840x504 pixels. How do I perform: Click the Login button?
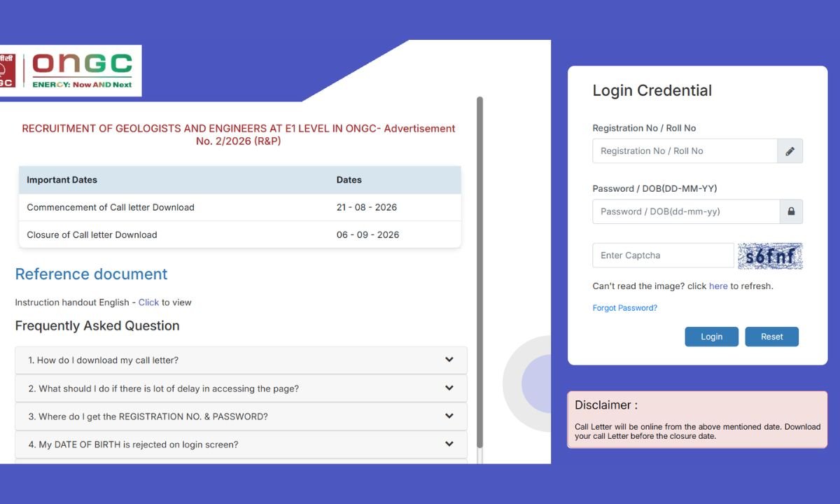[x=711, y=337]
